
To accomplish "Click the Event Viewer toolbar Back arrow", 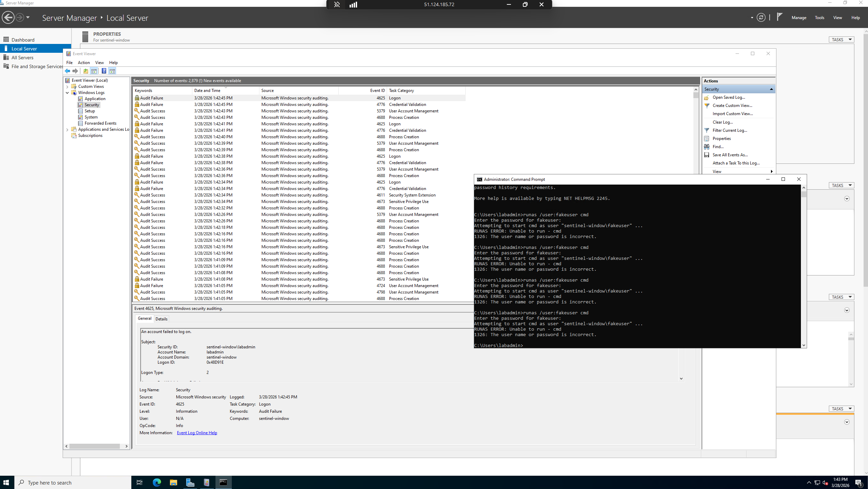I will (x=67, y=71).
